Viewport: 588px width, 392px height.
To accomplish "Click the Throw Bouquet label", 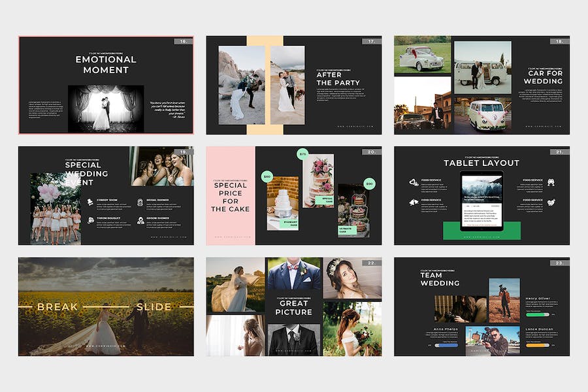I will (108, 218).
